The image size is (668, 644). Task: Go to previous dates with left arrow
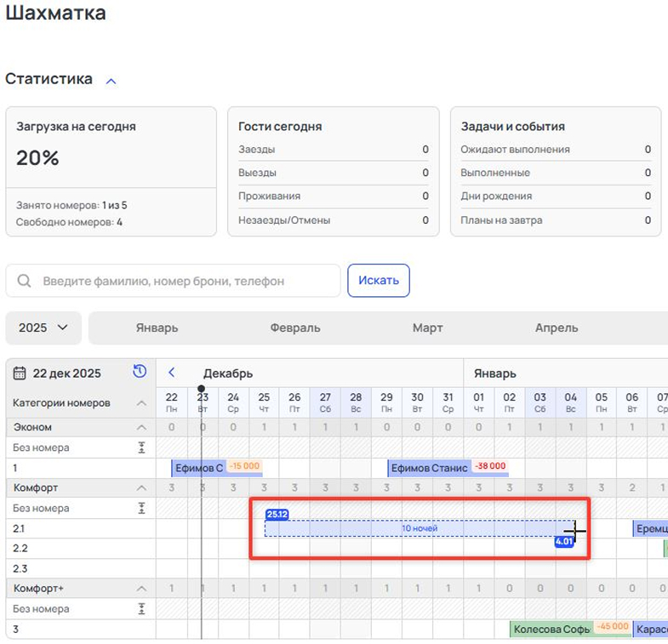click(171, 373)
